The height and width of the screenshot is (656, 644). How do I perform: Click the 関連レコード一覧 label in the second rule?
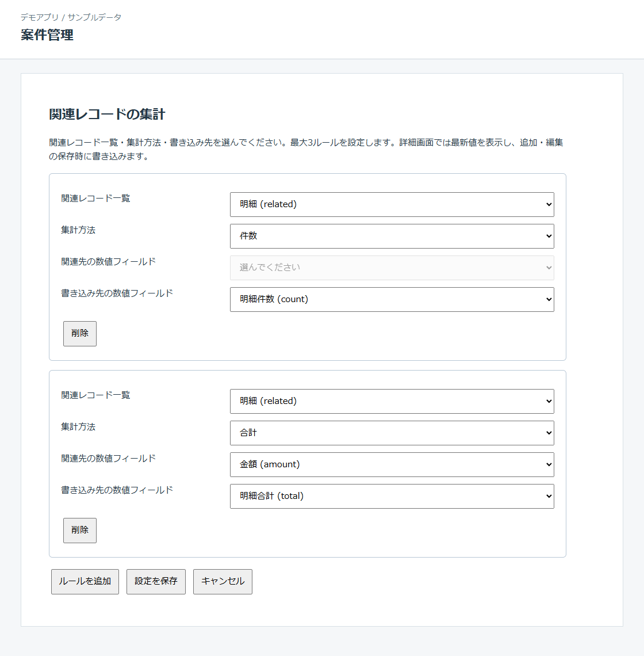tap(96, 395)
